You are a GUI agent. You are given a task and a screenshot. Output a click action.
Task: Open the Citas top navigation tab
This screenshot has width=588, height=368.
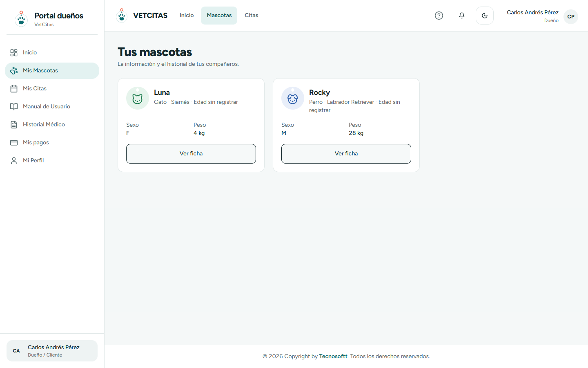[x=252, y=16]
